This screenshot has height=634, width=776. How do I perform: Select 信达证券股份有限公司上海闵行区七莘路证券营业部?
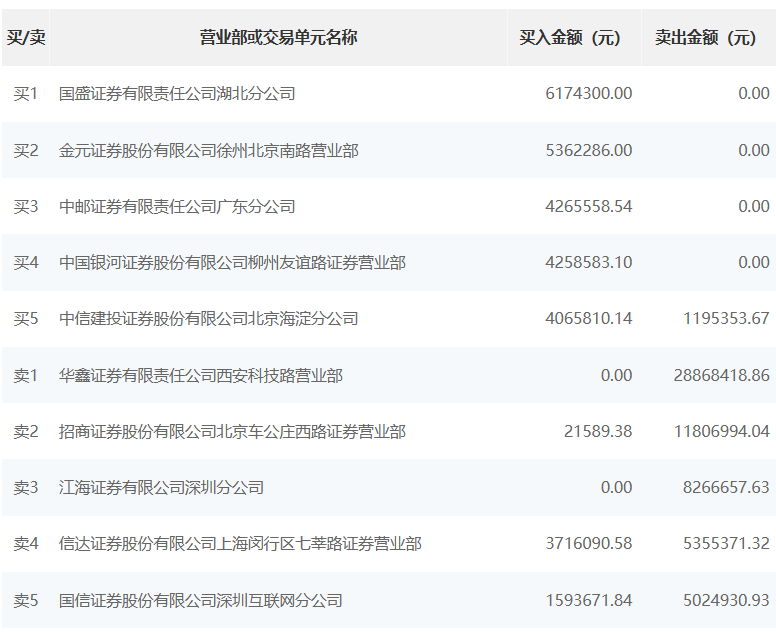(240, 543)
